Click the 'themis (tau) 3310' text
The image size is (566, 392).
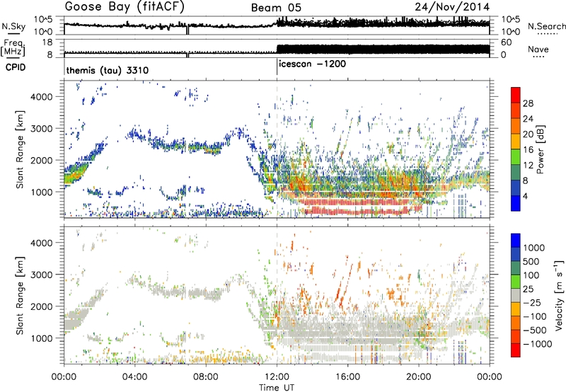(x=108, y=70)
